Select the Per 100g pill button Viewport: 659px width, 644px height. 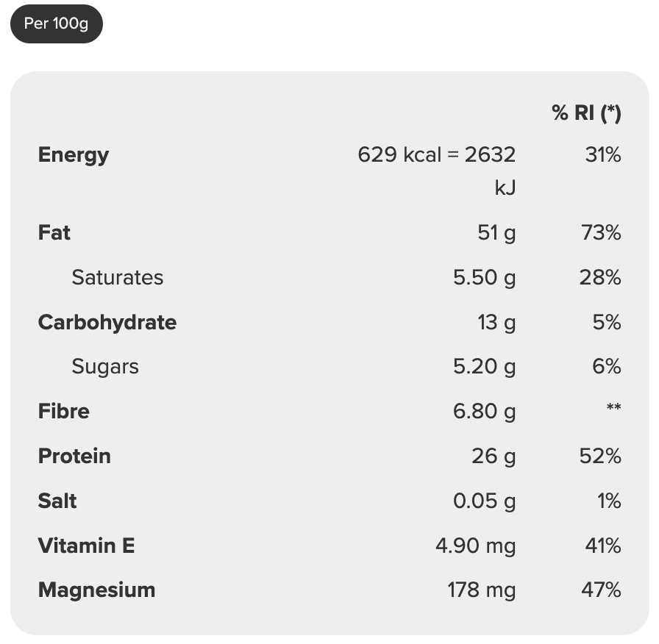point(56,24)
